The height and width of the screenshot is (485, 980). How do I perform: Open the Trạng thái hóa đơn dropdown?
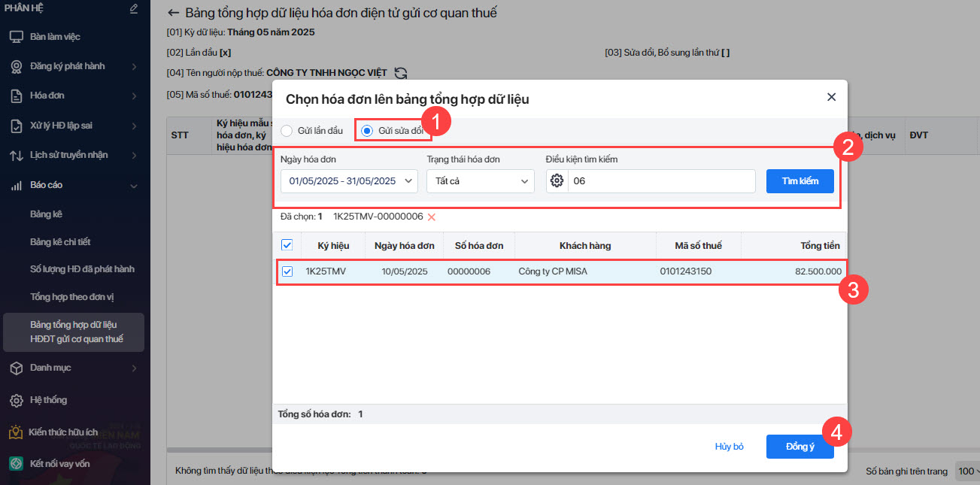pos(480,181)
